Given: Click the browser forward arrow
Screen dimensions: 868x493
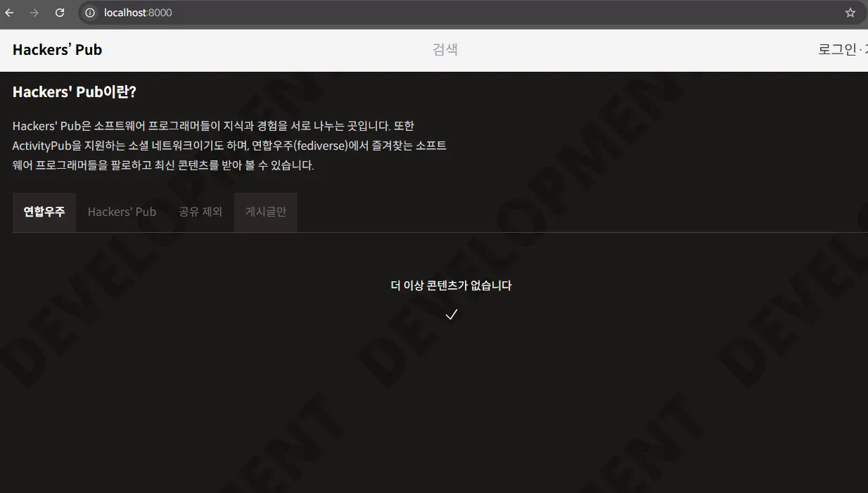Looking at the screenshot, I should [34, 13].
